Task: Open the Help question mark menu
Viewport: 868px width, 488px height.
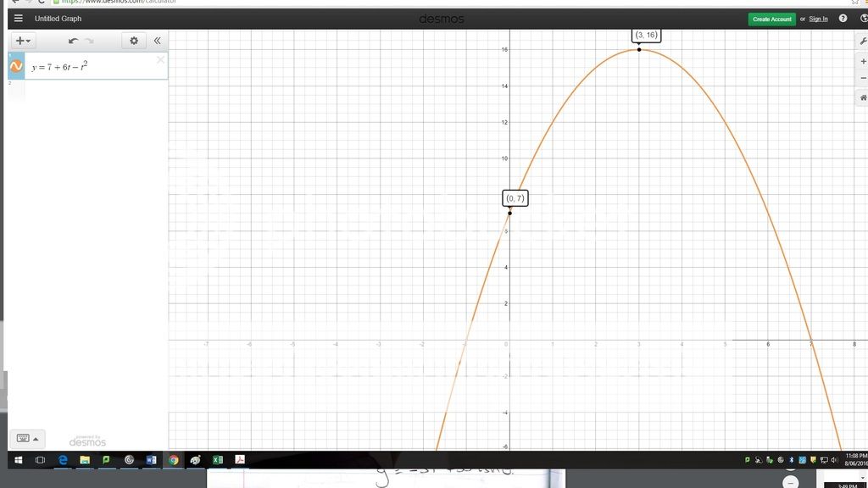Action: (843, 19)
